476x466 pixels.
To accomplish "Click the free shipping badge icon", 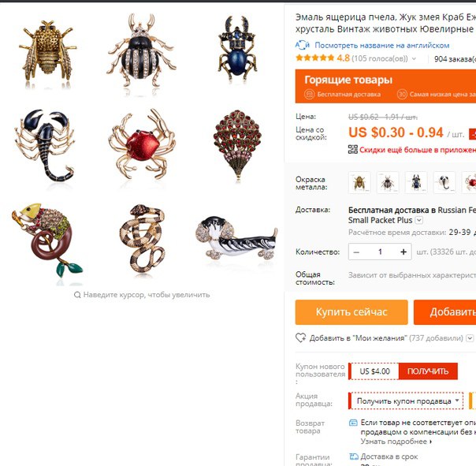I will tap(309, 94).
